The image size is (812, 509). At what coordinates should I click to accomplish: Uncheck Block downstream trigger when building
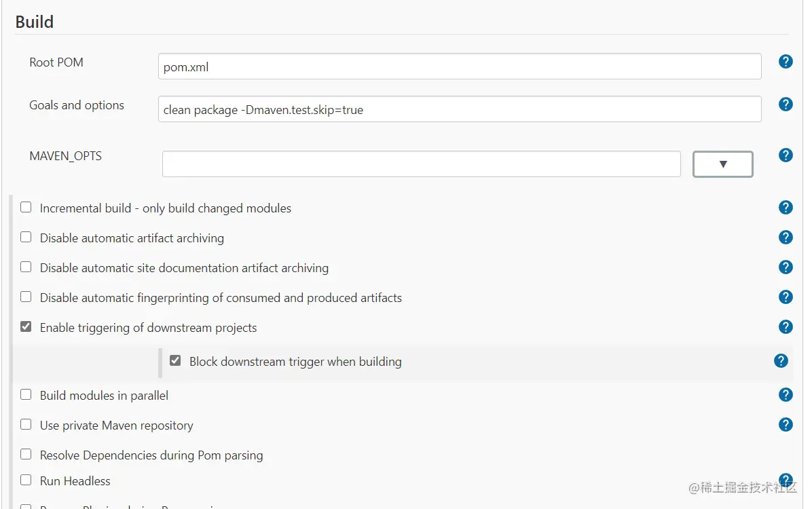[175, 361]
